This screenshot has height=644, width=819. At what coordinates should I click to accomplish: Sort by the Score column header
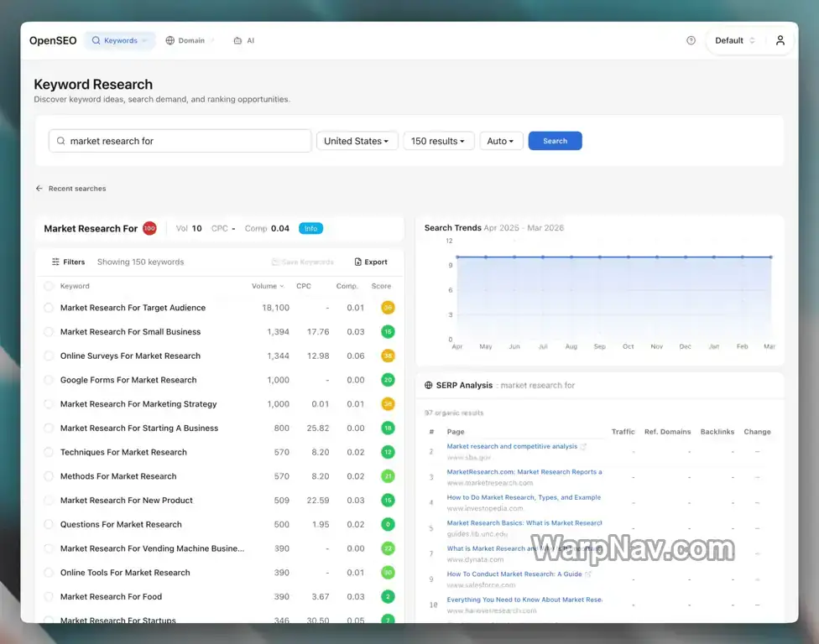(381, 286)
